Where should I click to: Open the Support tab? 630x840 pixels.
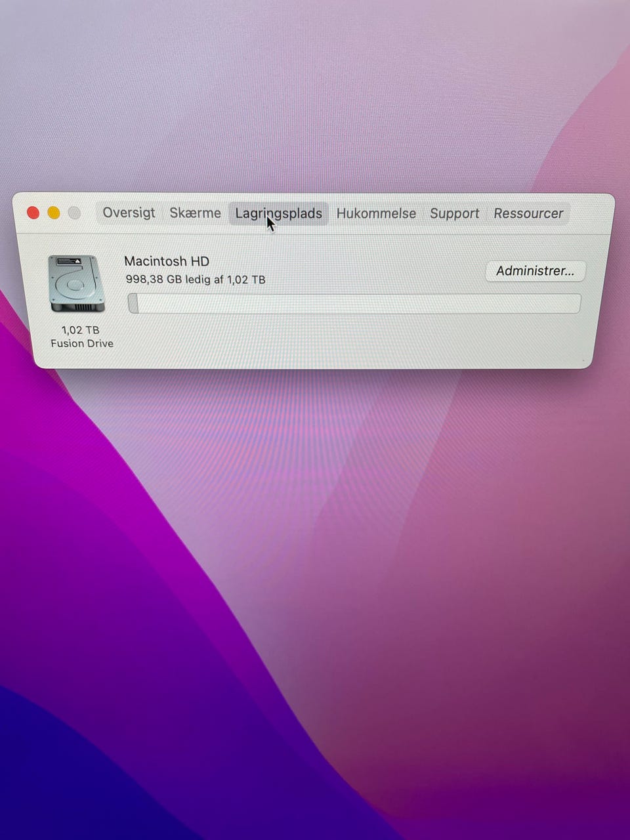tap(454, 214)
